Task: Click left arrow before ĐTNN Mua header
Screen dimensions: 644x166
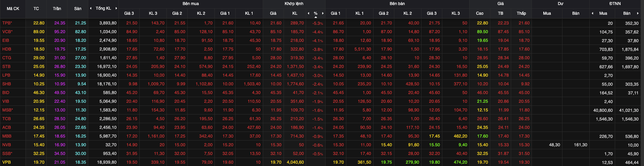Action: point(592,13)
